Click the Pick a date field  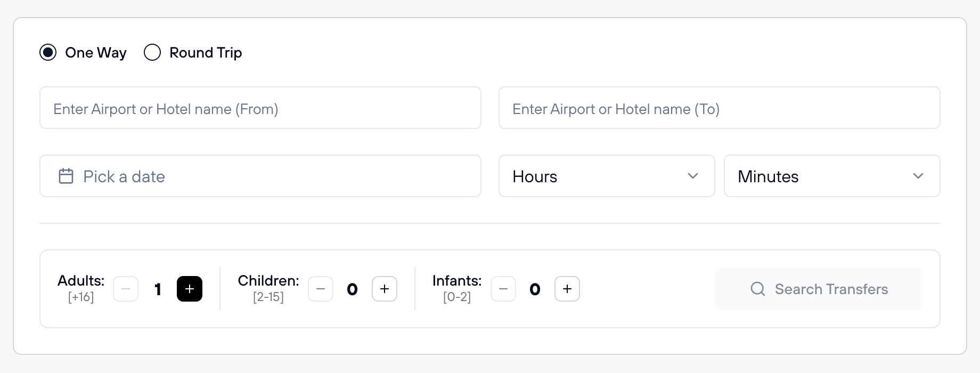(260, 176)
